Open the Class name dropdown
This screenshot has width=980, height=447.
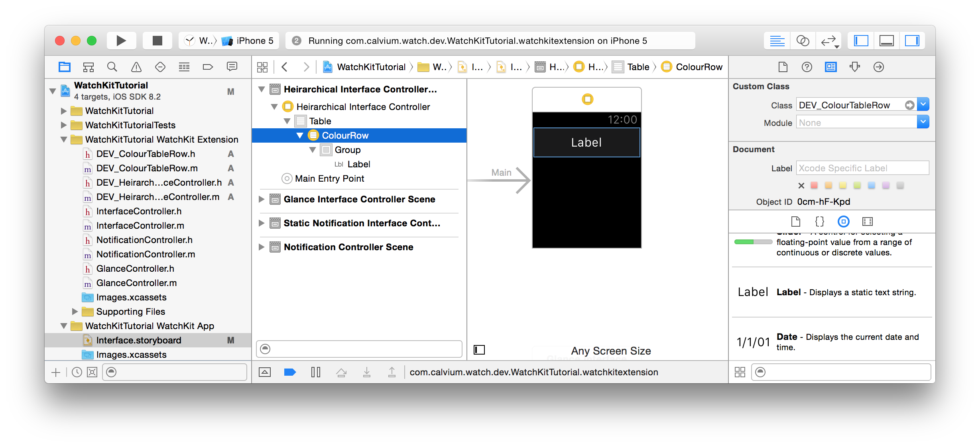(923, 105)
